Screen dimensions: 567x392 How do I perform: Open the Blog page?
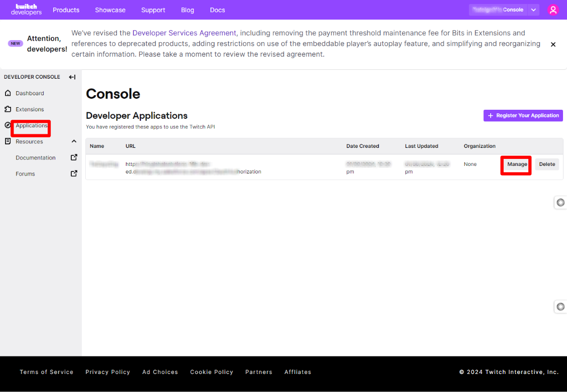188,10
